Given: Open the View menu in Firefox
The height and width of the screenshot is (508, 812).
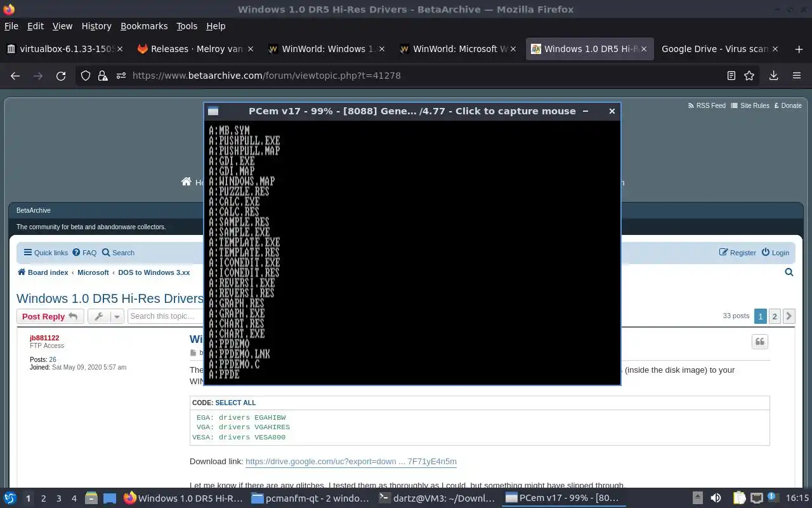Looking at the screenshot, I should tap(62, 26).
